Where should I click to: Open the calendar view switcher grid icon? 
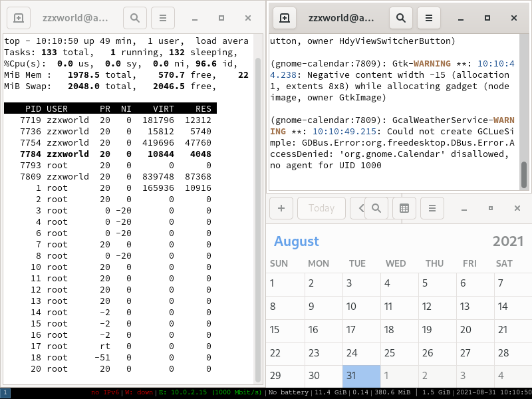tap(404, 208)
